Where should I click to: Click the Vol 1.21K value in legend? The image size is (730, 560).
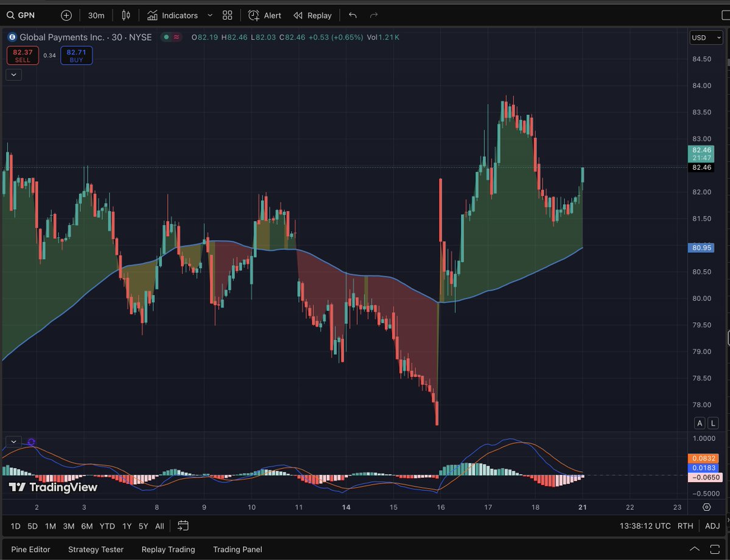pyautogui.click(x=383, y=37)
